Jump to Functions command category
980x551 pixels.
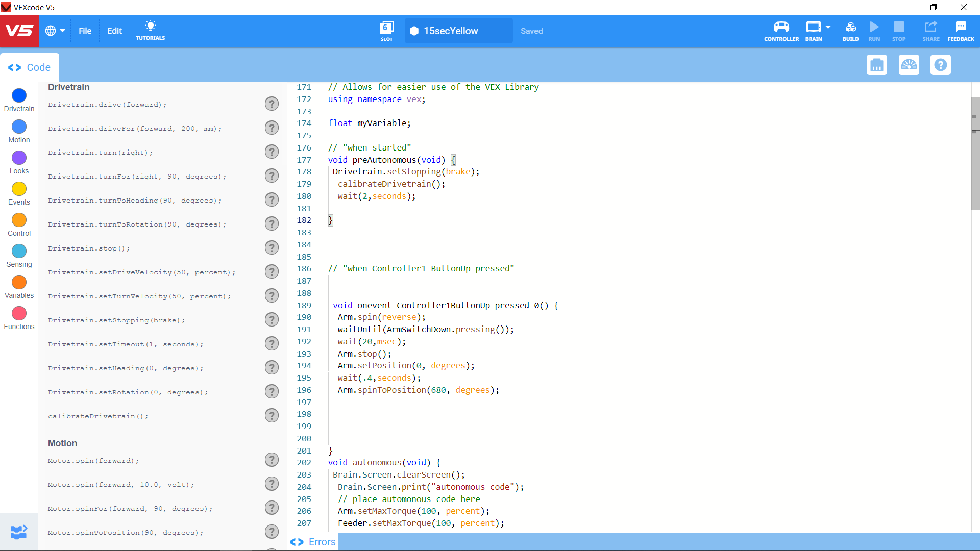(x=19, y=318)
